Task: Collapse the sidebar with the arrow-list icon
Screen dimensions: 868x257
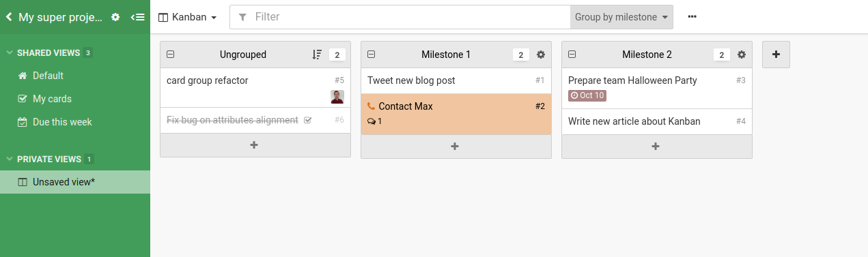Action: click(x=137, y=17)
